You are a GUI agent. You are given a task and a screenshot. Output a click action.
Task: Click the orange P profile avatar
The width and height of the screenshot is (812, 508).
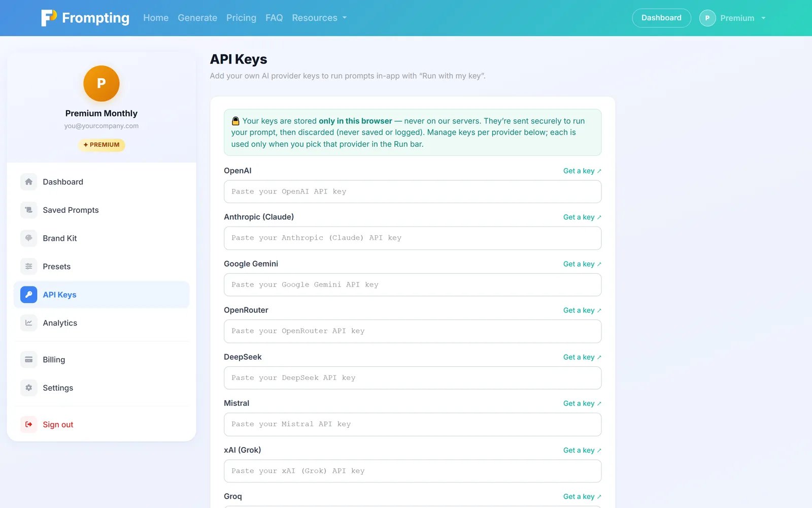[x=101, y=83]
